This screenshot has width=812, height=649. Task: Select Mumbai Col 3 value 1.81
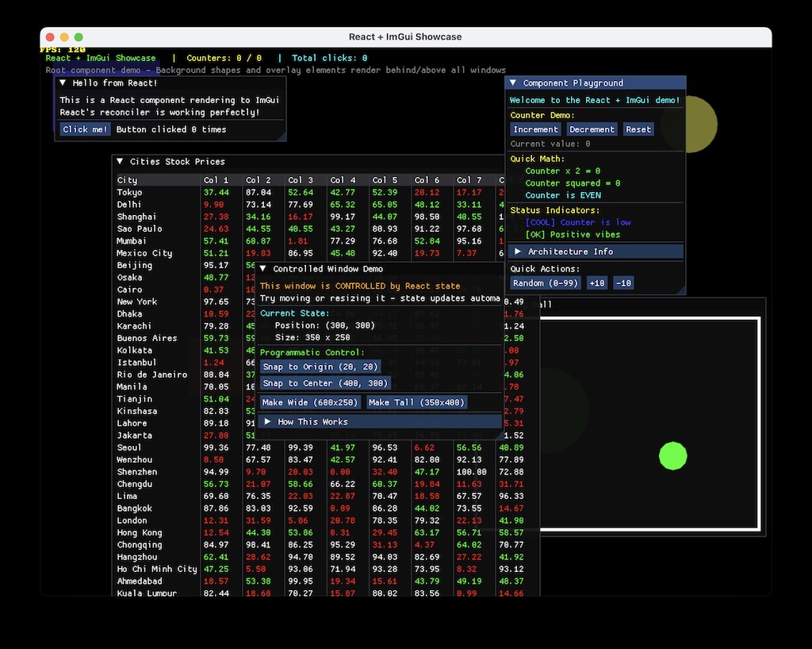298,241
